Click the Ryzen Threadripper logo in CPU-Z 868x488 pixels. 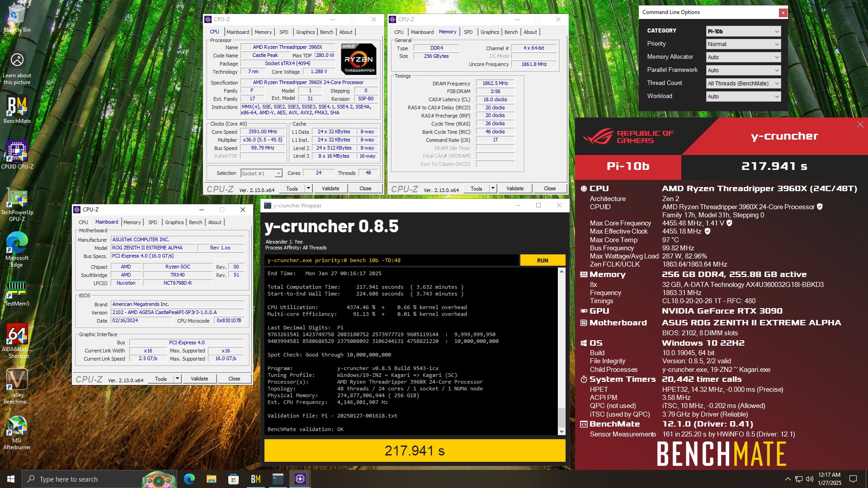coord(359,59)
